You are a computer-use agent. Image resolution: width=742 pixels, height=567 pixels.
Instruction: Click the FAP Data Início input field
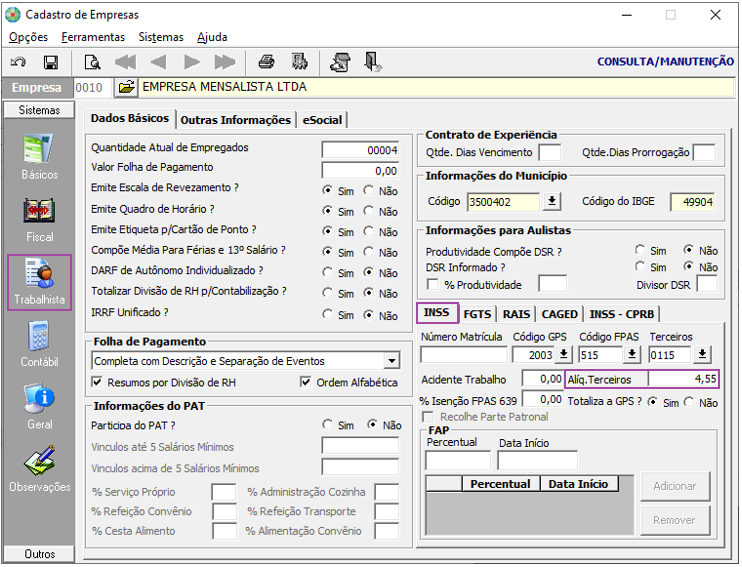pyautogui.click(x=538, y=460)
